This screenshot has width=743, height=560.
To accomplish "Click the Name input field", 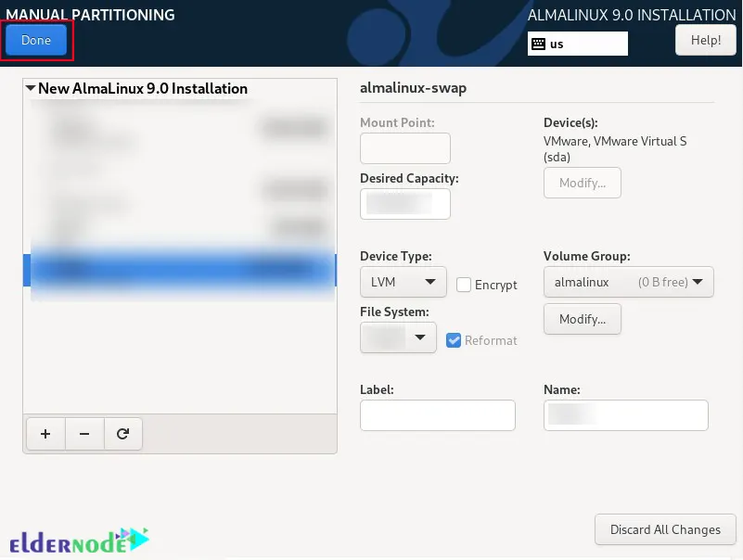I will (626, 415).
